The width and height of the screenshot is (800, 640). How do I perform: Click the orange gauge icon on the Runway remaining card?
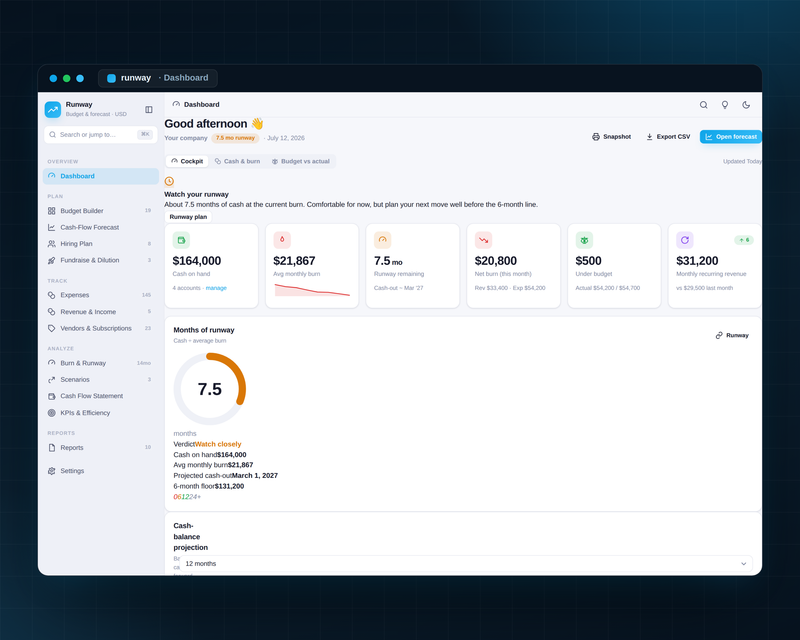coord(383,240)
